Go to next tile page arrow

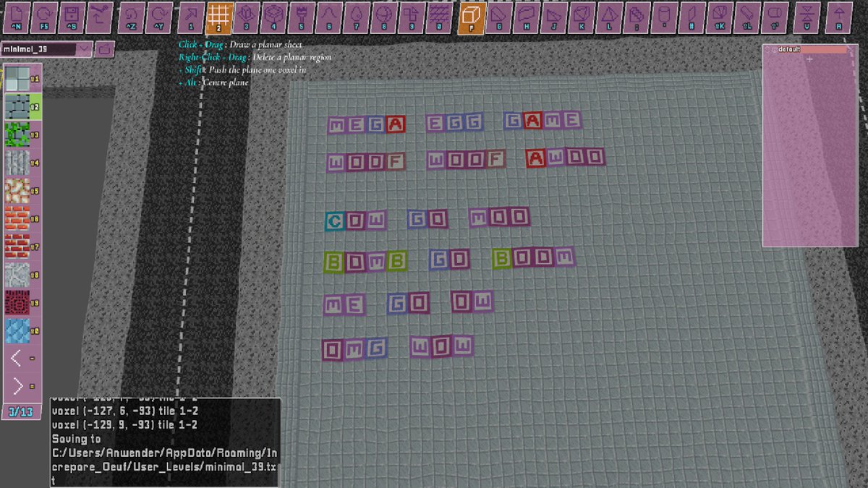pyautogui.click(x=17, y=386)
